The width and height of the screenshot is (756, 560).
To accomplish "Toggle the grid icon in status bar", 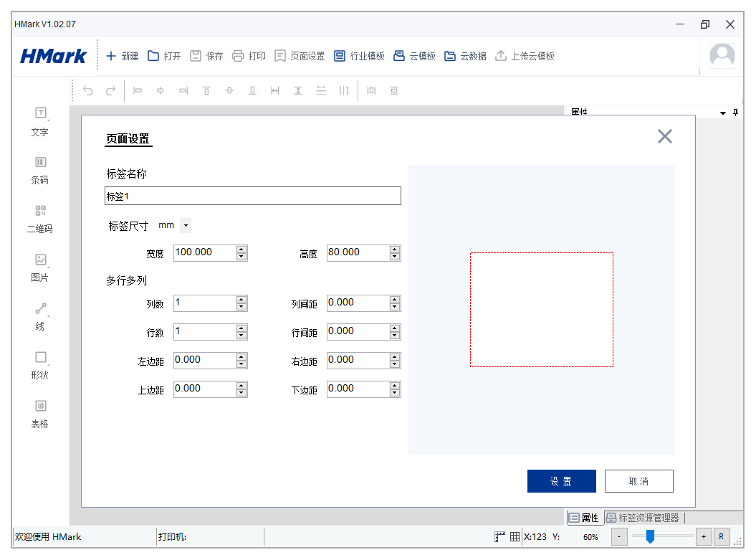I will click(515, 536).
